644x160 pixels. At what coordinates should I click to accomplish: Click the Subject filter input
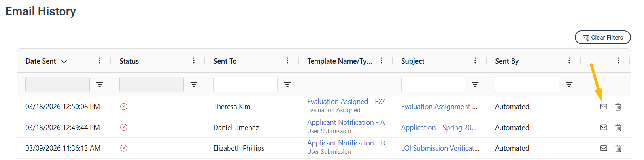(433, 85)
